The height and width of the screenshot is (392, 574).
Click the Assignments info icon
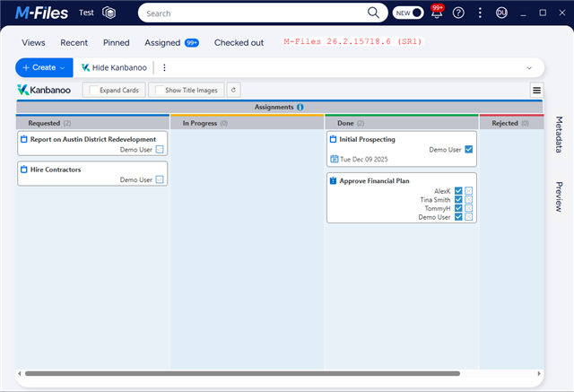tap(300, 107)
